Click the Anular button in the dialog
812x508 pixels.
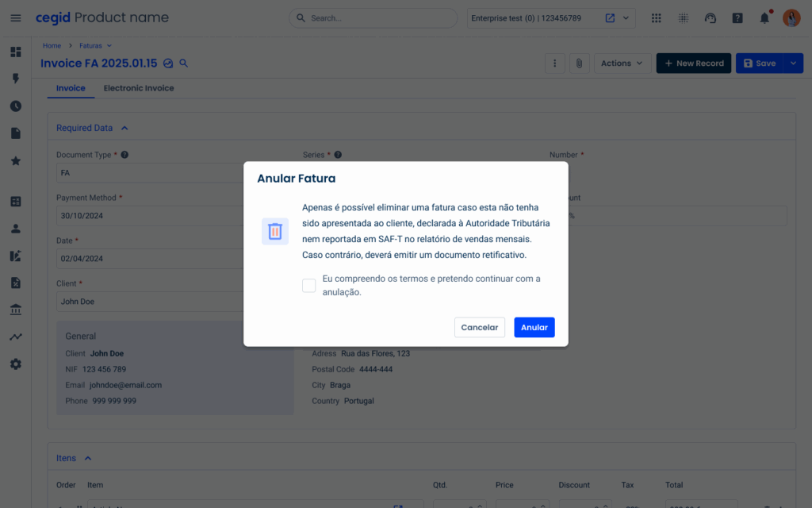pyautogui.click(x=534, y=327)
